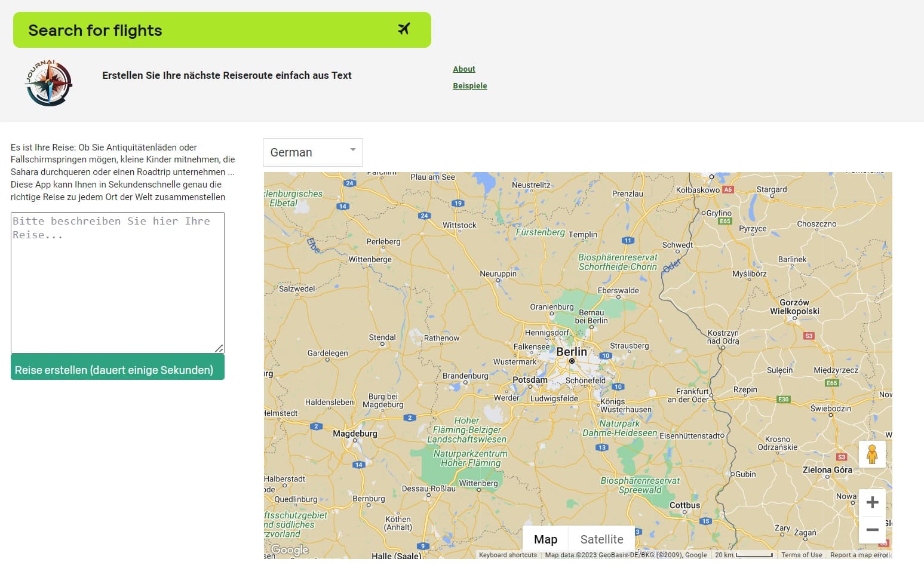Click Naturpark Dahme-Heideseen label
924x568 pixels.
click(619, 428)
